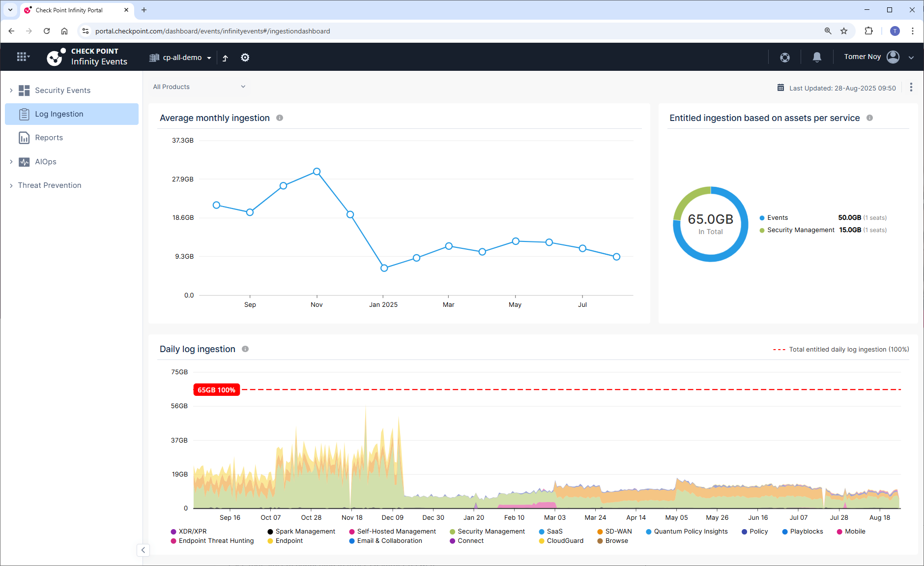924x566 pixels.
Task: Open the dashboard three-dot options menu
Action: click(x=911, y=87)
